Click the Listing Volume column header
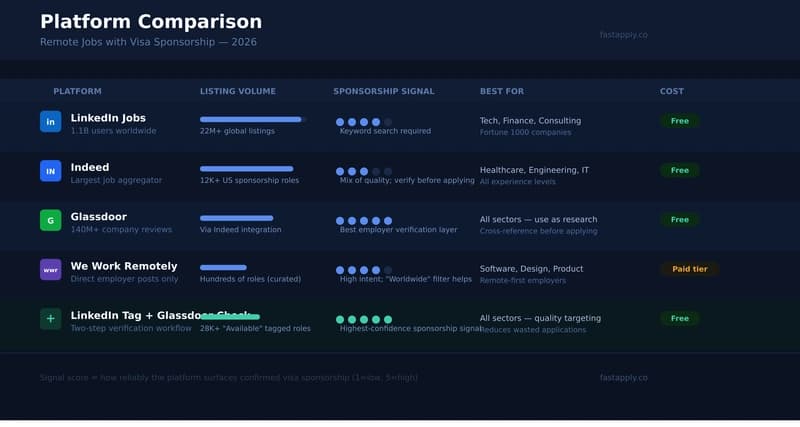This screenshot has width=800, height=427. point(237,91)
